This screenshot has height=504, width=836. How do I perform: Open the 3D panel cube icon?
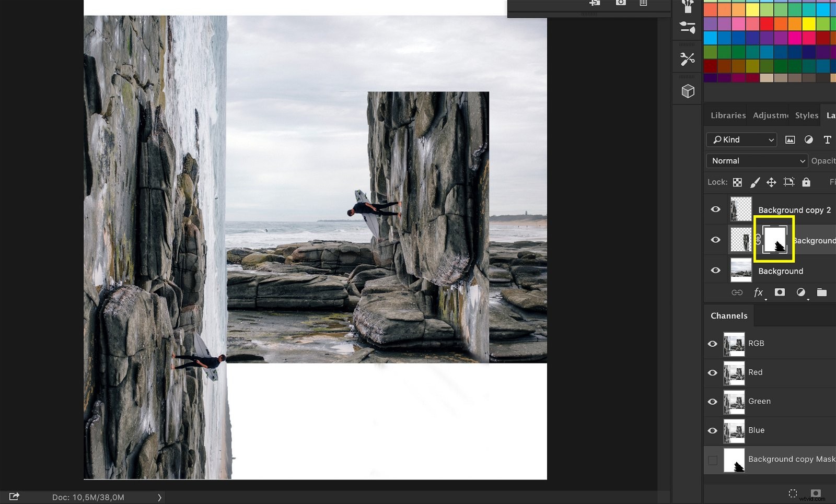point(687,90)
